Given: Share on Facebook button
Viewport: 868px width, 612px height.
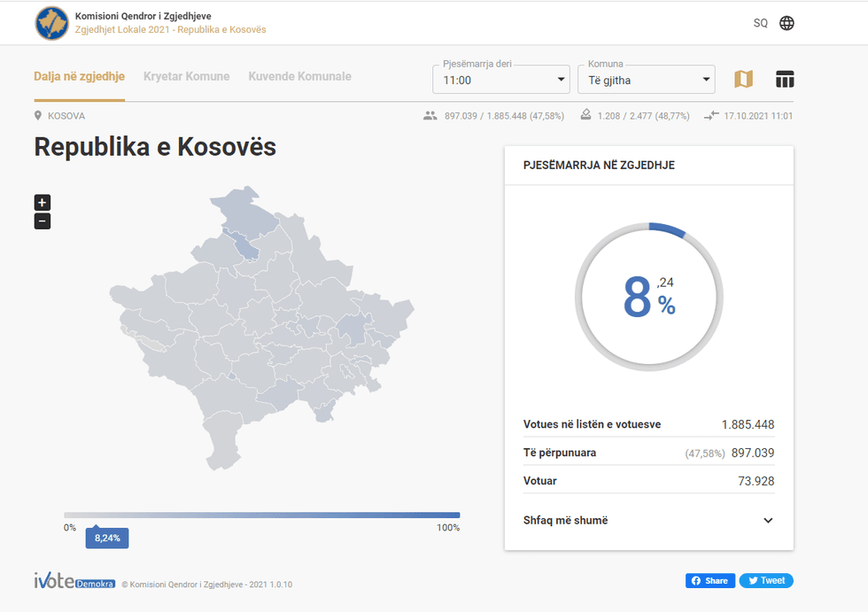Looking at the screenshot, I should 709,581.
